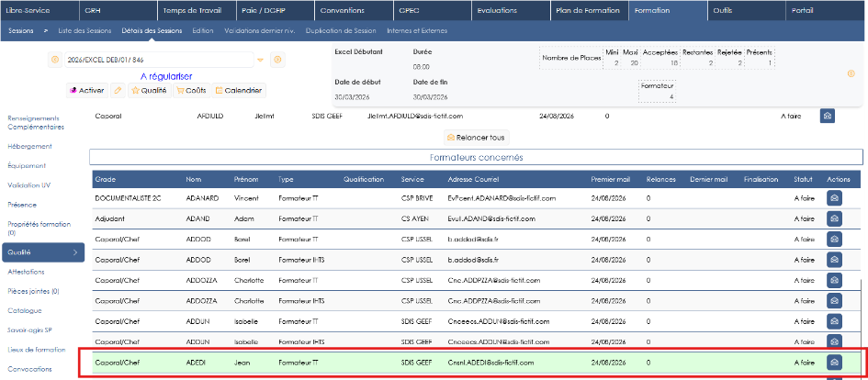Click mail icon for ADDOD Borel Formateur IHTS
The width and height of the screenshot is (868, 380).
point(834,260)
